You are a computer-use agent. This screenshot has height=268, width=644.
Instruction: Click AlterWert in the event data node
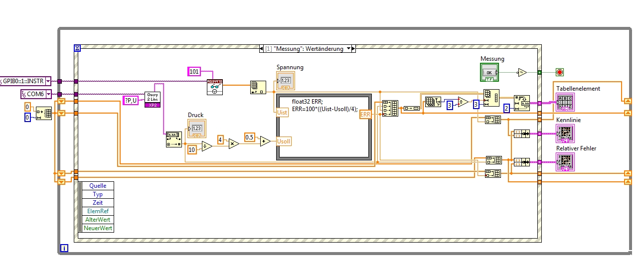tap(98, 220)
